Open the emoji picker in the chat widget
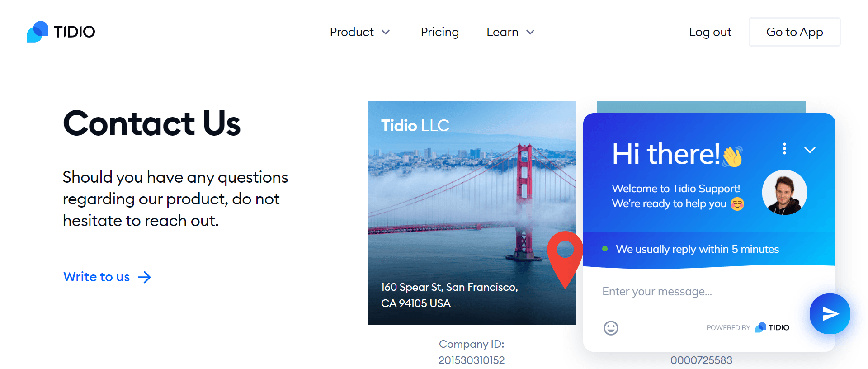Screen dimensions: 868x369 point(611,328)
